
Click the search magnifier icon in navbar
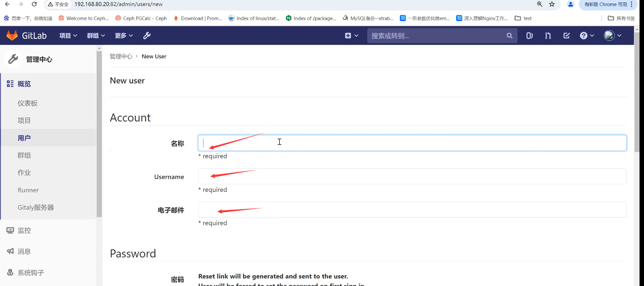[509, 36]
